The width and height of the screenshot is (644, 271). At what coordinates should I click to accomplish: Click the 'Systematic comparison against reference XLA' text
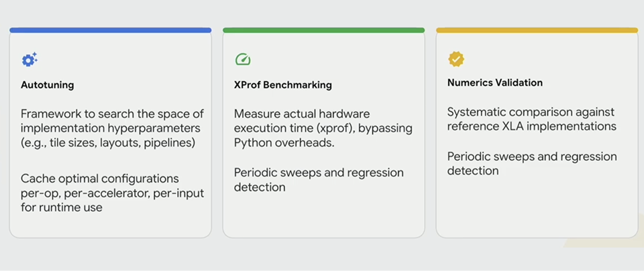point(532,119)
